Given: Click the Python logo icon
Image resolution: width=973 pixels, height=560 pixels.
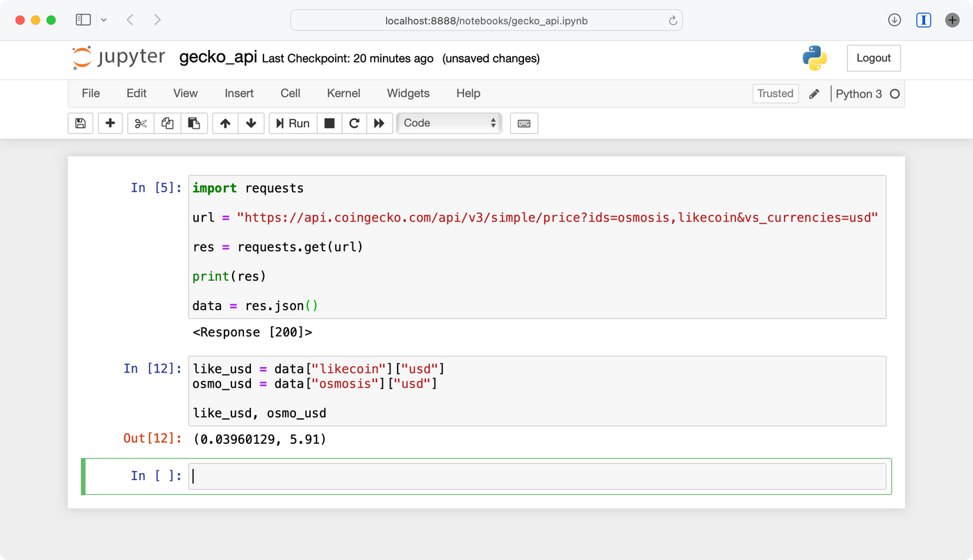Looking at the screenshot, I should (815, 58).
